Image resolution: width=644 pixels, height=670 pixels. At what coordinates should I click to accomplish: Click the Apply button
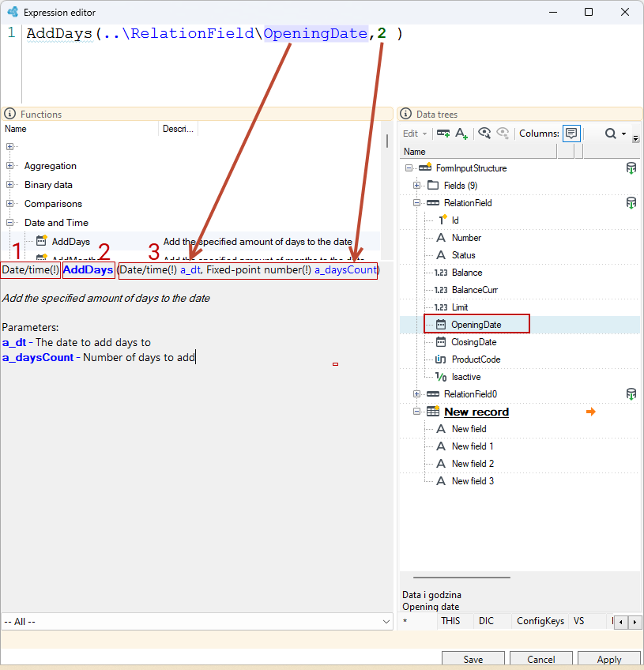(x=609, y=659)
